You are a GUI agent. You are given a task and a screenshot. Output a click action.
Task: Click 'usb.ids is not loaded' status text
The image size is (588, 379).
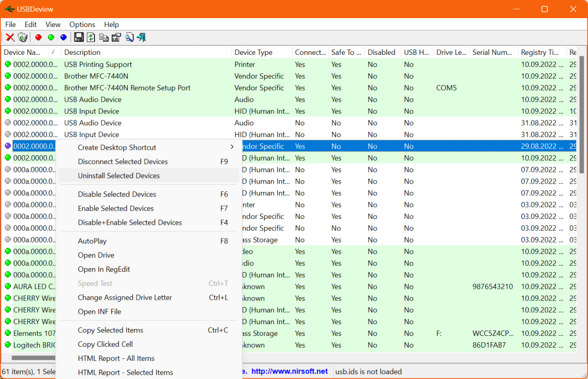pyautogui.click(x=368, y=372)
